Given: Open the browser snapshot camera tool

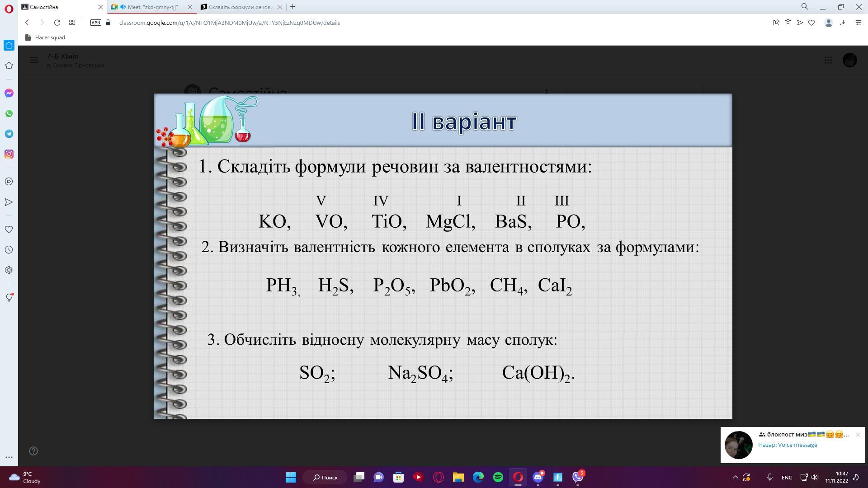Looking at the screenshot, I should [x=788, y=23].
